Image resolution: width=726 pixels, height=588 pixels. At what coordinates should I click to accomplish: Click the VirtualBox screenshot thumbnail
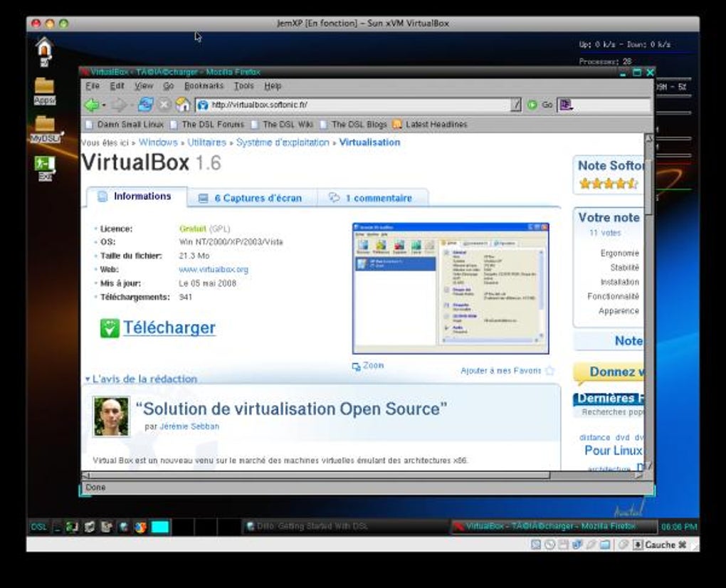451,288
